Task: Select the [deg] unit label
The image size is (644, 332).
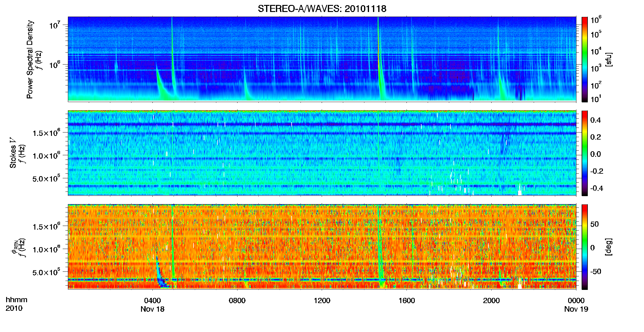Action: [x=609, y=247]
